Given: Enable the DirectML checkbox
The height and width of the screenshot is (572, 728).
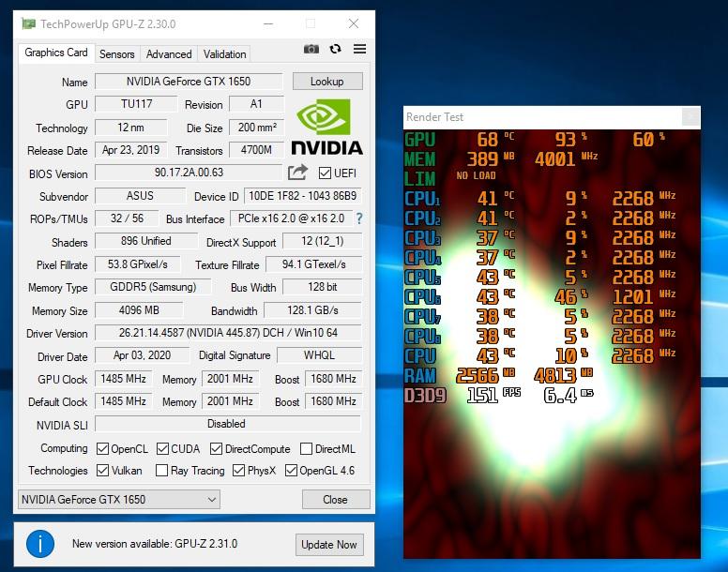Looking at the screenshot, I should pyautogui.click(x=306, y=448).
